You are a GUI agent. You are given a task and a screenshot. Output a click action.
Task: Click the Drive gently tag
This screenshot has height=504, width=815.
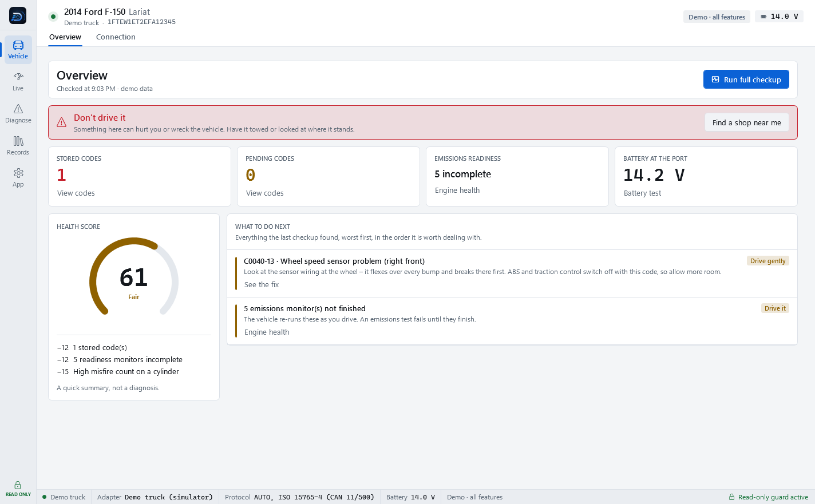pyautogui.click(x=767, y=261)
